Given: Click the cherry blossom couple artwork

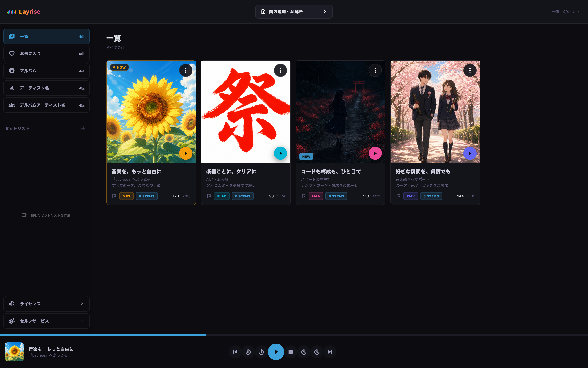Looking at the screenshot, I should (435, 112).
